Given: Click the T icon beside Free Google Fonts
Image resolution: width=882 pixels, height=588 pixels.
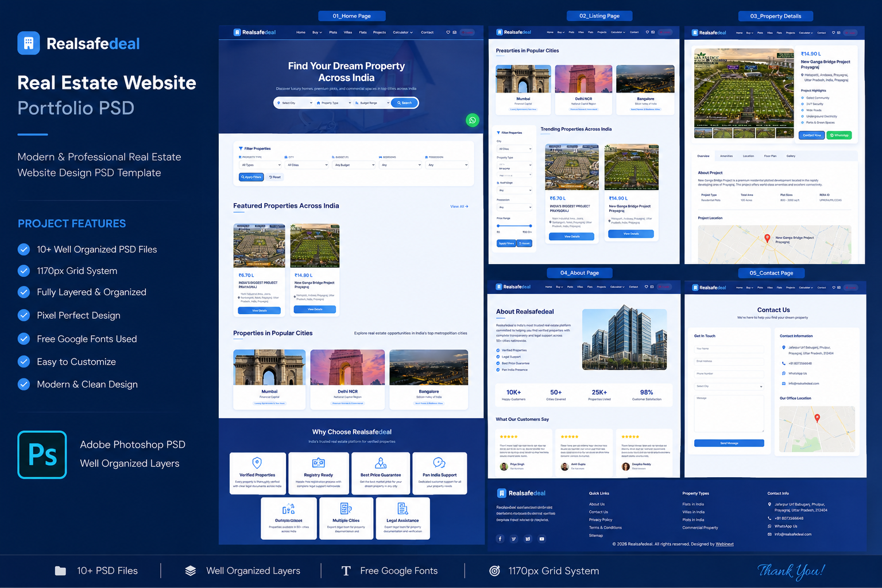Looking at the screenshot, I should pyautogui.click(x=346, y=571).
